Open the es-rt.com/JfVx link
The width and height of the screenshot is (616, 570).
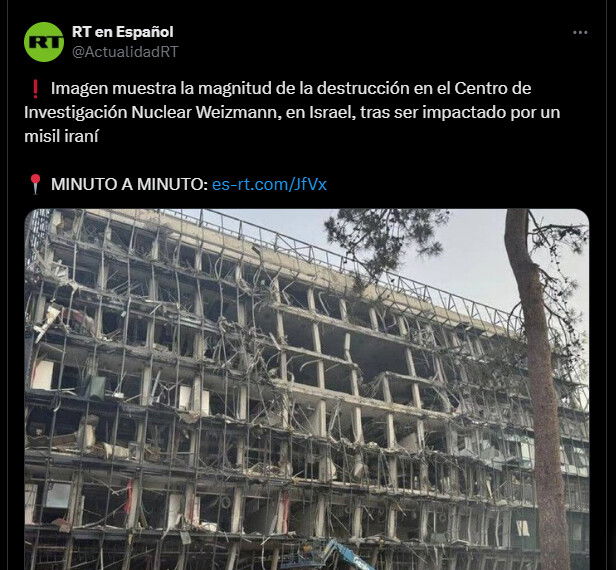click(269, 184)
